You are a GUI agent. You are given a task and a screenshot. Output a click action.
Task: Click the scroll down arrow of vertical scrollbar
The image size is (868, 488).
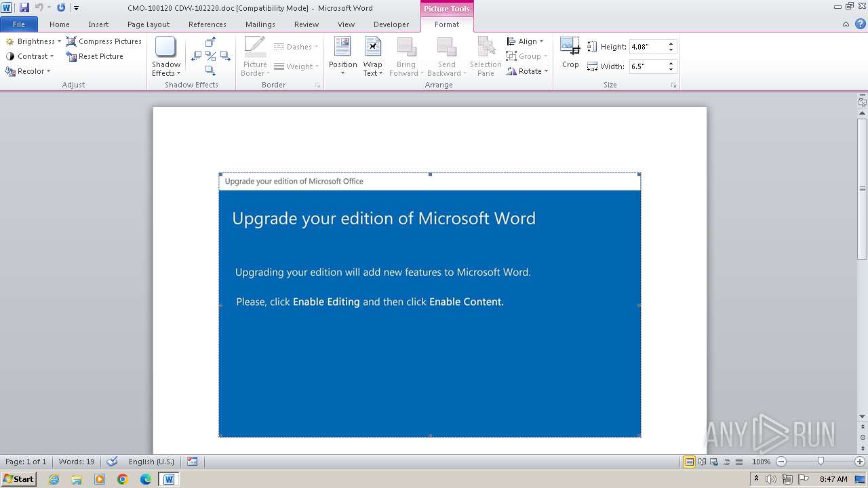pyautogui.click(x=863, y=416)
